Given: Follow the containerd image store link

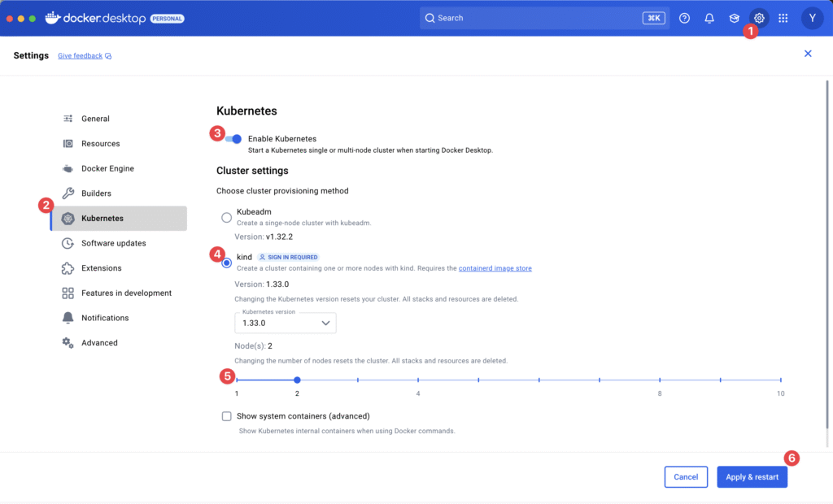Looking at the screenshot, I should [x=495, y=268].
